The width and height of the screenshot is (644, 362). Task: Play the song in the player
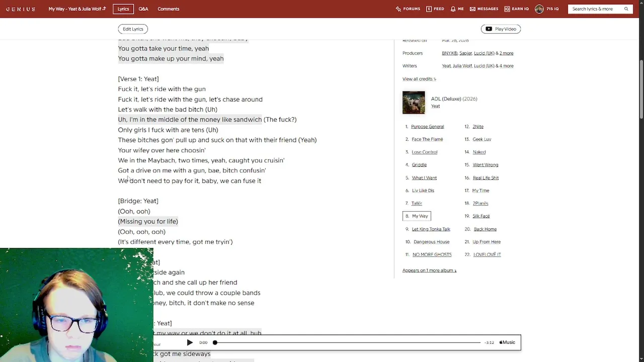190,342
